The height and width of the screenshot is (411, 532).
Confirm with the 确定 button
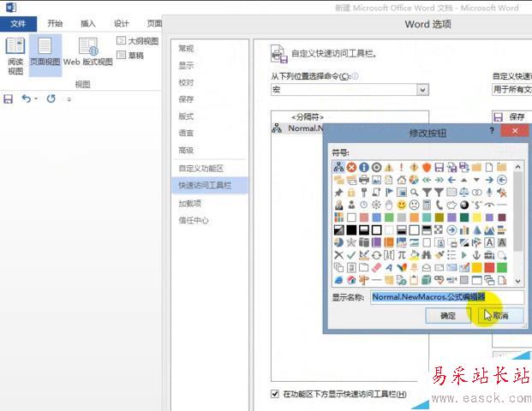(448, 316)
